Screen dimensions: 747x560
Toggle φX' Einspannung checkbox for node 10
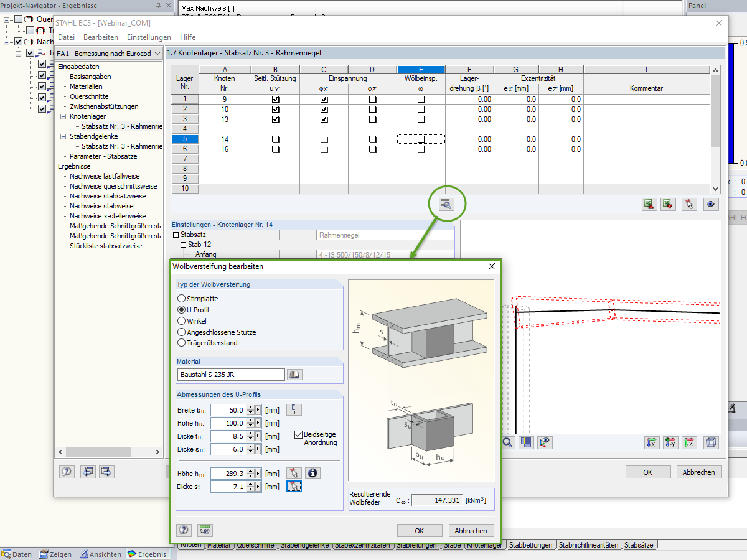coord(324,110)
